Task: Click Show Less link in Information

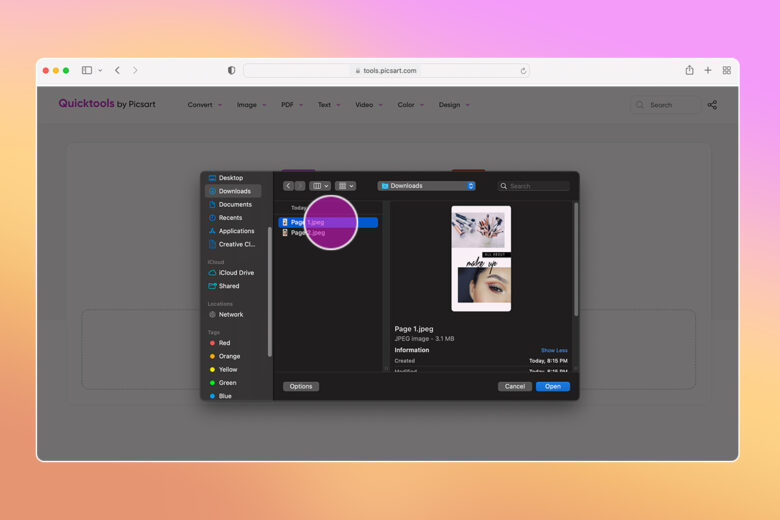Action: tap(554, 350)
